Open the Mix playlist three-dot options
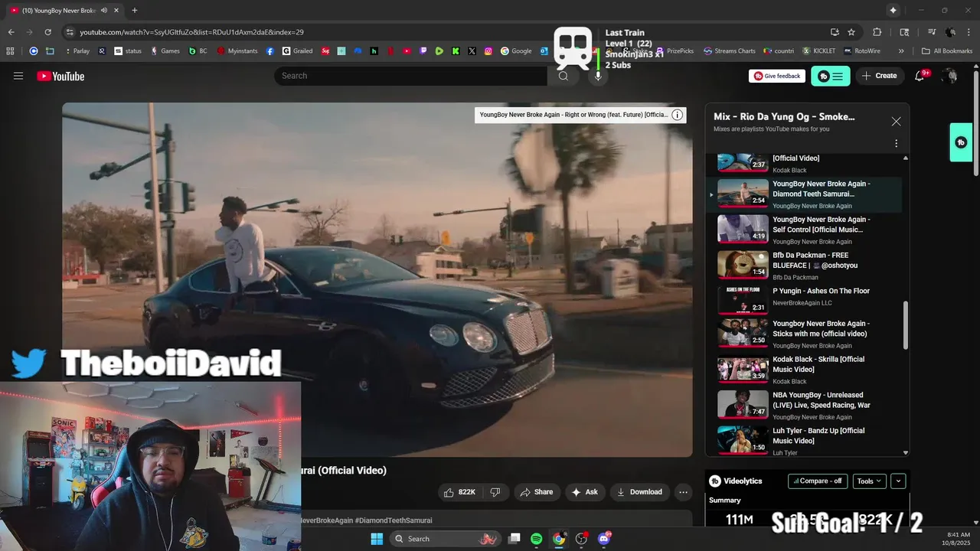 pyautogui.click(x=896, y=143)
